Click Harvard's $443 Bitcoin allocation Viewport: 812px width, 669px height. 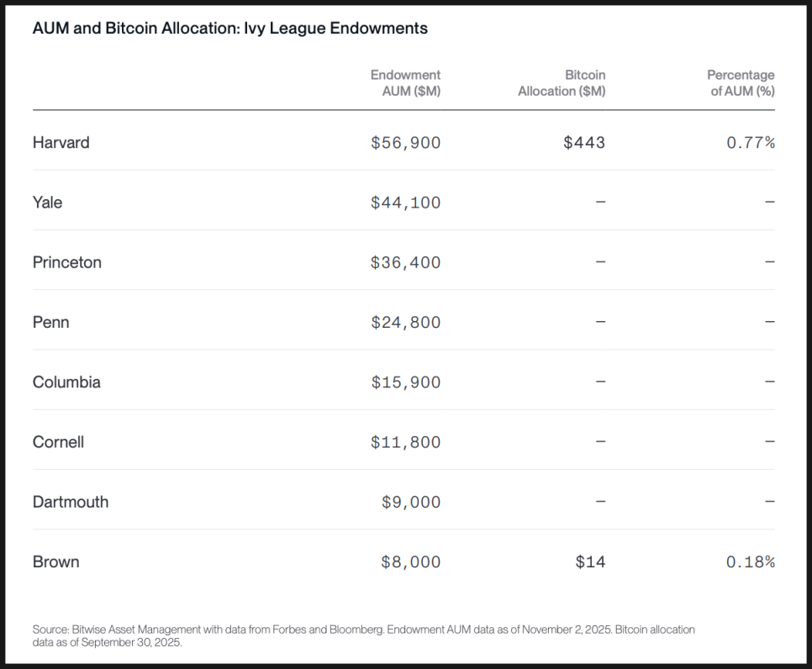(x=583, y=143)
